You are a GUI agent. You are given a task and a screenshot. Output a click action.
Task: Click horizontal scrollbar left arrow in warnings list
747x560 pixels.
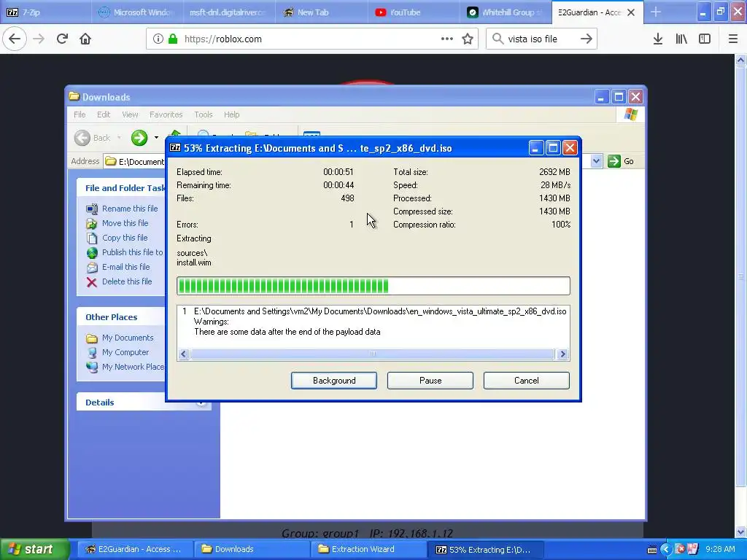click(183, 354)
